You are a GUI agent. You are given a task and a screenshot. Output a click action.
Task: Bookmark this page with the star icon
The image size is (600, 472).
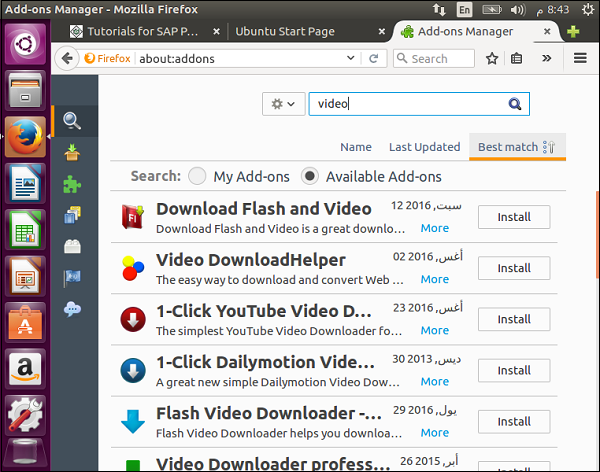point(492,58)
